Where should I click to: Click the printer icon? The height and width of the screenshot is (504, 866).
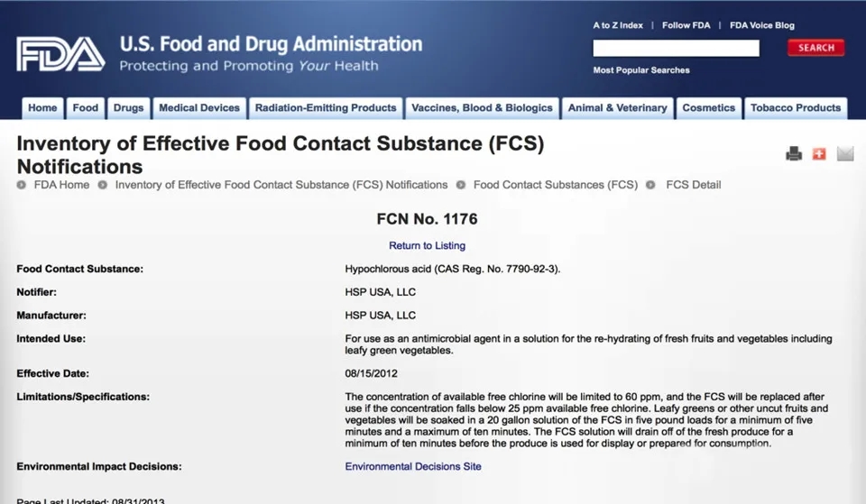(794, 154)
